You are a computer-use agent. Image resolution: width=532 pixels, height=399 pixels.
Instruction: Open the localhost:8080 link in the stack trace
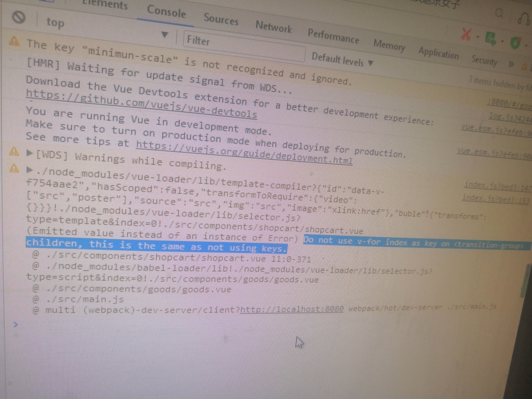click(x=292, y=309)
